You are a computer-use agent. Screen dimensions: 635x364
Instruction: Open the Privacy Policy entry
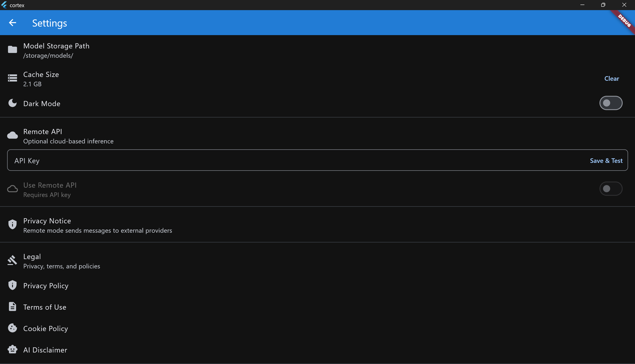pos(46,285)
